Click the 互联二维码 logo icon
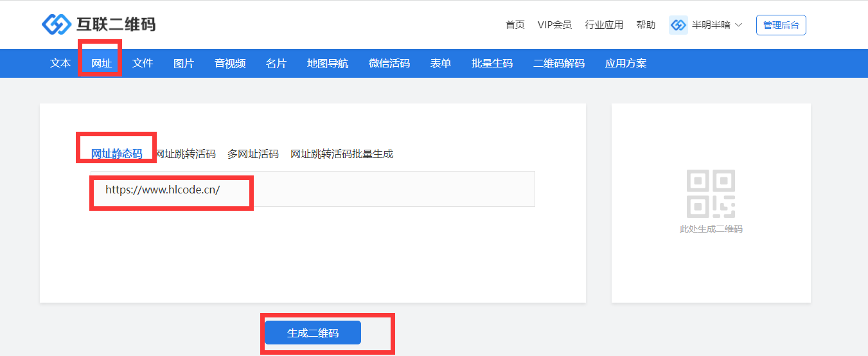 [x=56, y=24]
